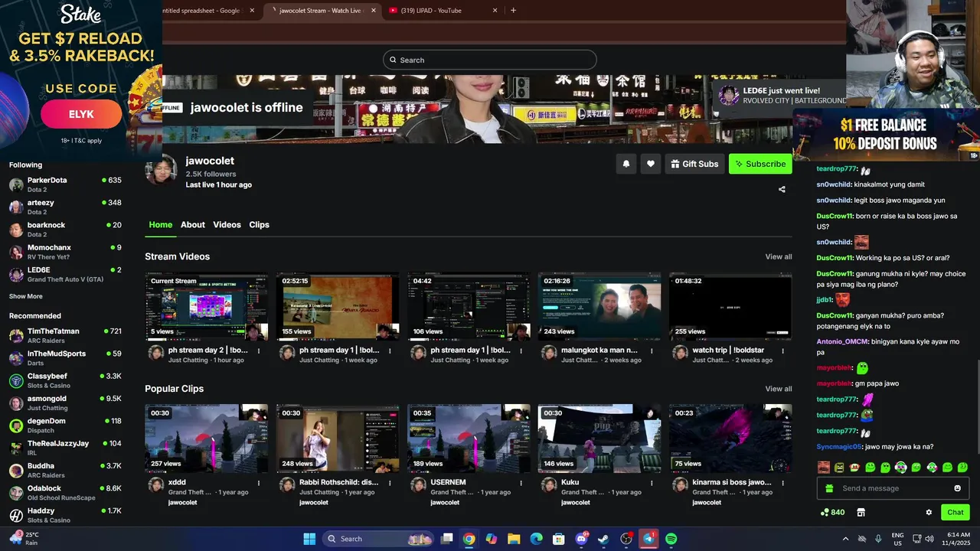Viewport: 980px width, 551px height.
Task: Open the 248 views Rabbi Rothschild clip thumbnail
Action: (338, 439)
